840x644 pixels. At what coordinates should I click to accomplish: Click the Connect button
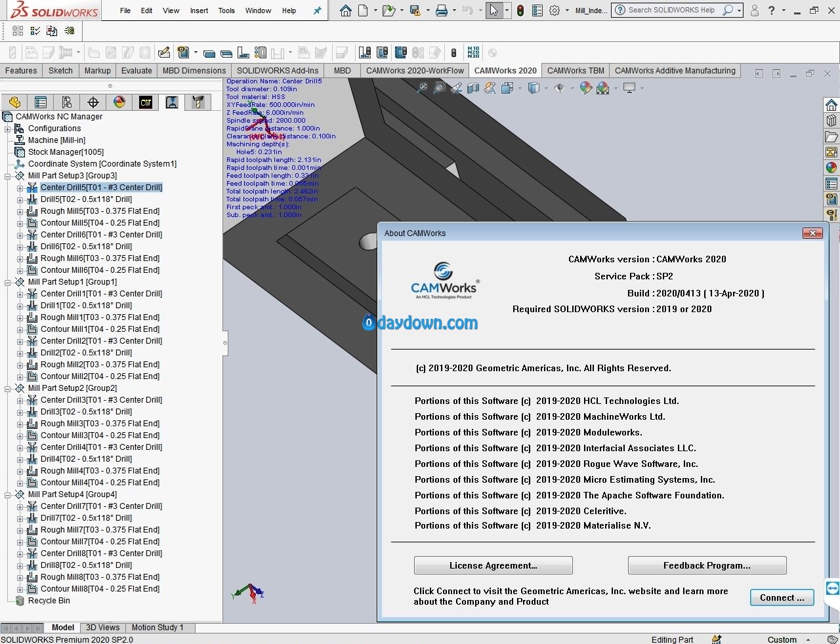(782, 597)
